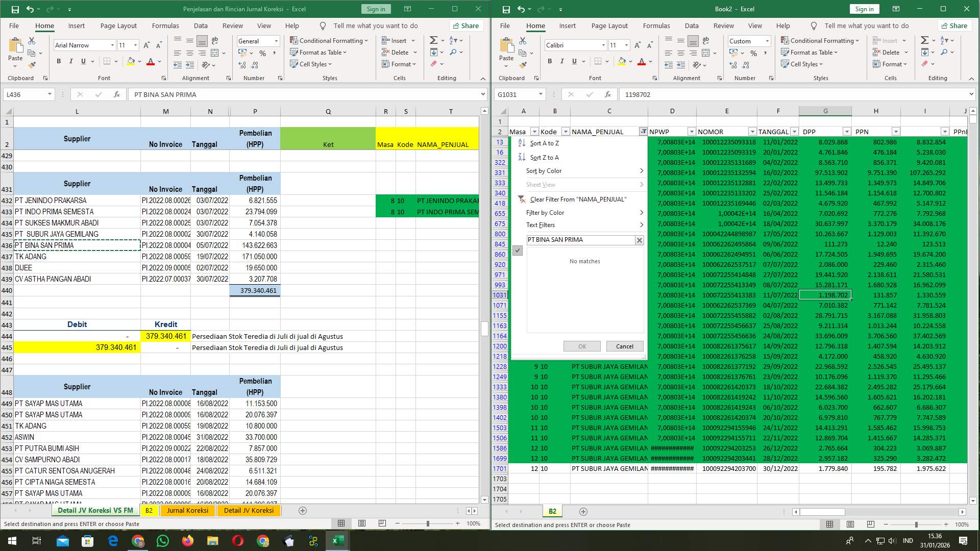The width and height of the screenshot is (980, 551).
Task: Click OK to apply the filter
Action: coord(581,346)
